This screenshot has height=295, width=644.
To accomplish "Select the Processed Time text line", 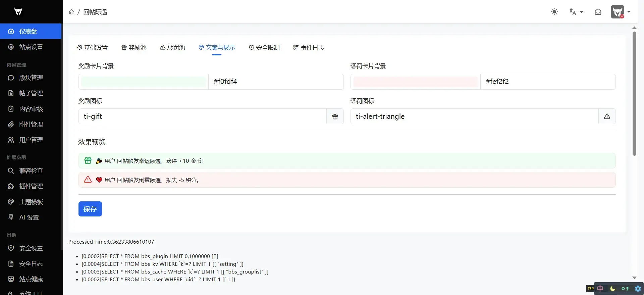I will [111, 242].
